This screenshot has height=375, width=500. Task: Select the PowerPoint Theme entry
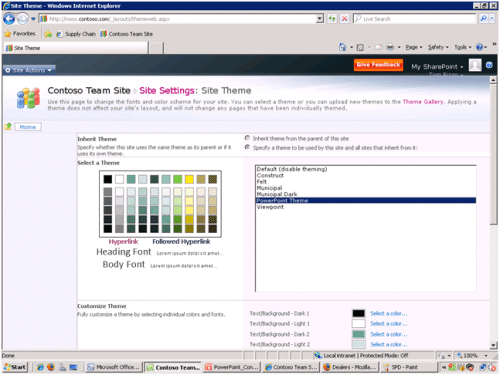point(366,200)
